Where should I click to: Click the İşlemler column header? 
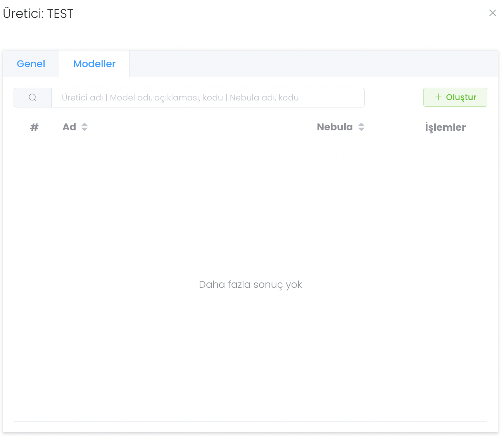[445, 127]
